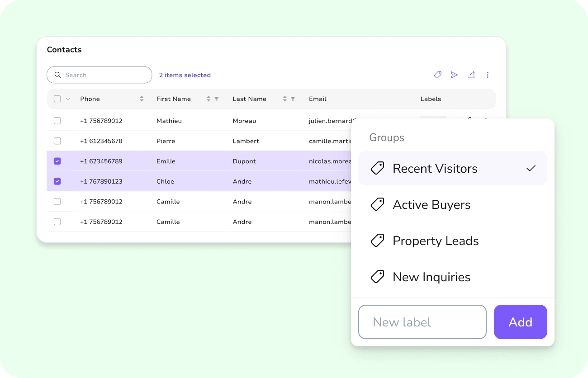Sort the Last Name column
This screenshot has height=378, width=588.
click(x=285, y=99)
